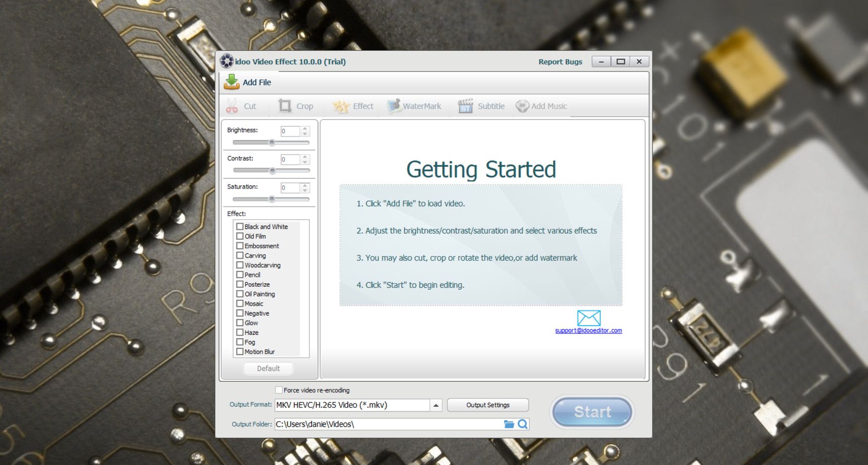The image size is (868, 465).
Task: Enable Force video re-encoding
Action: click(279, 390)
